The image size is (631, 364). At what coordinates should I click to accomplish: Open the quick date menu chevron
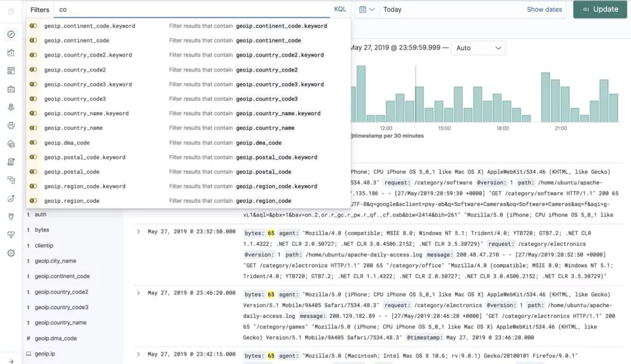click(372, 9)
